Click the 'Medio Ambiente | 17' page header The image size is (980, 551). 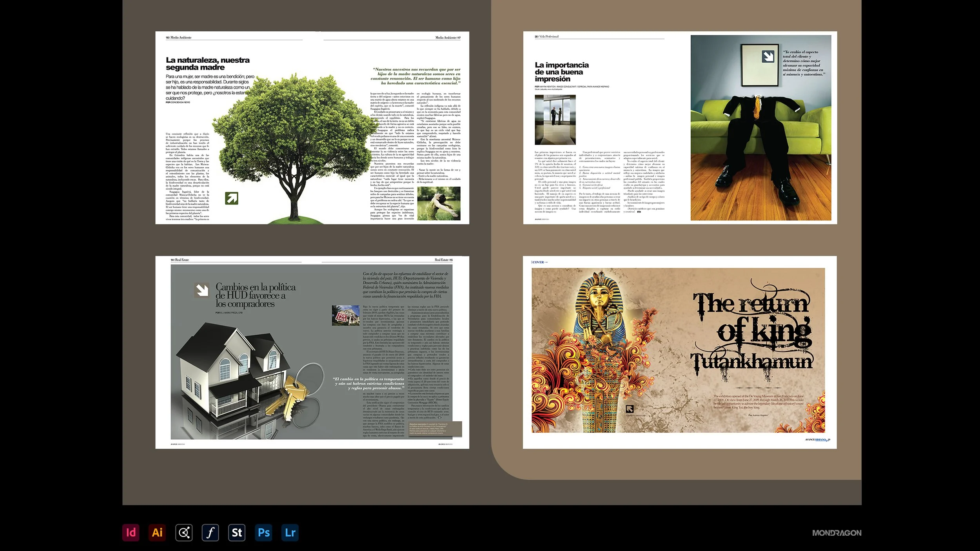[x=448, y=38]
